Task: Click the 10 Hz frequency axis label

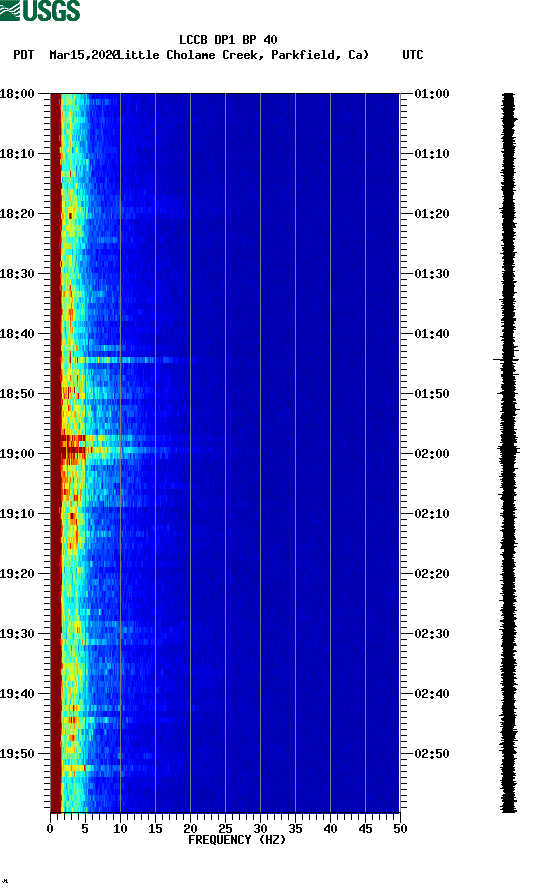Action: 120,829
